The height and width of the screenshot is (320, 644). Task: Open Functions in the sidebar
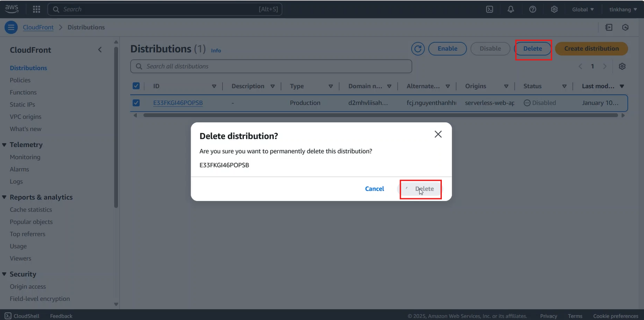(x=23, y=92)
